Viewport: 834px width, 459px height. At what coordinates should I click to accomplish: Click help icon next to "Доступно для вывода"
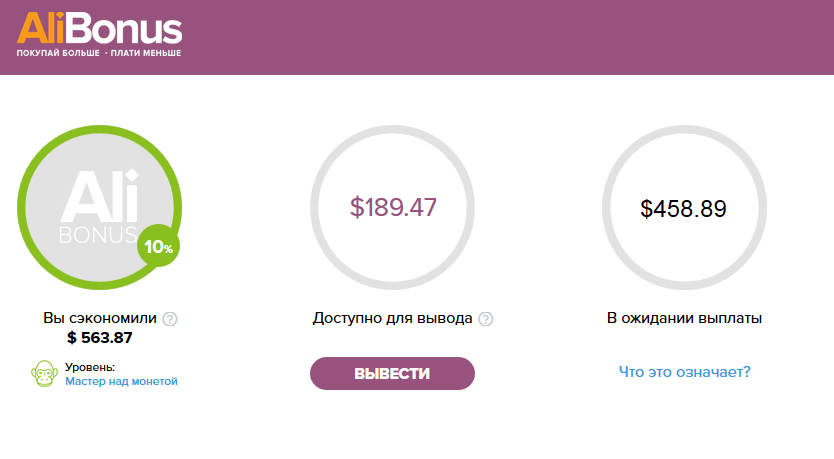[x=486, y=319]
